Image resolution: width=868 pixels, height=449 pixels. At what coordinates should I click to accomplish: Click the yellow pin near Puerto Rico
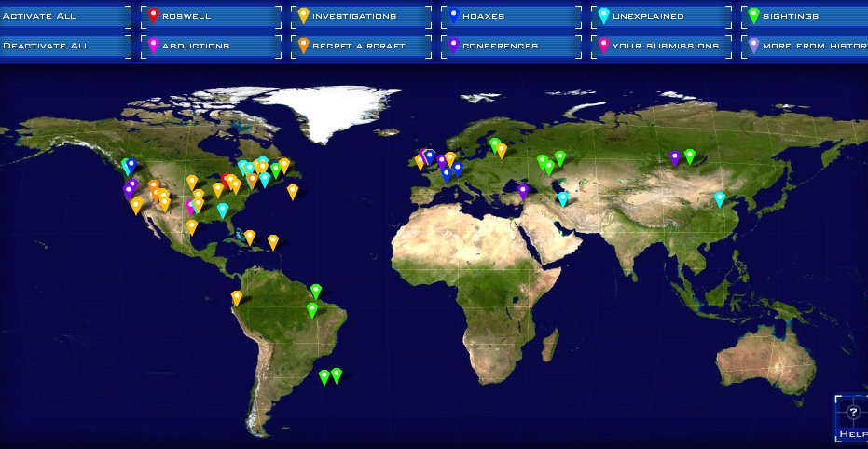[x=273, y=241]
